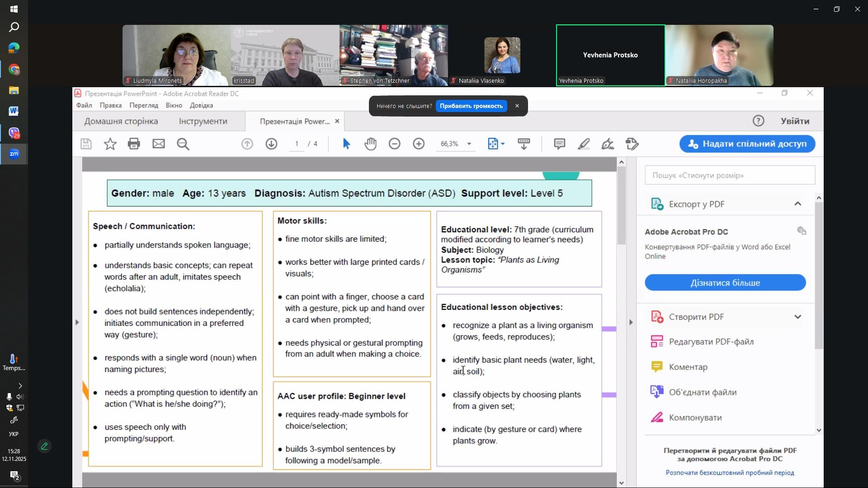
Task: Select the highlighter pen tool
Action: (584, 144)
